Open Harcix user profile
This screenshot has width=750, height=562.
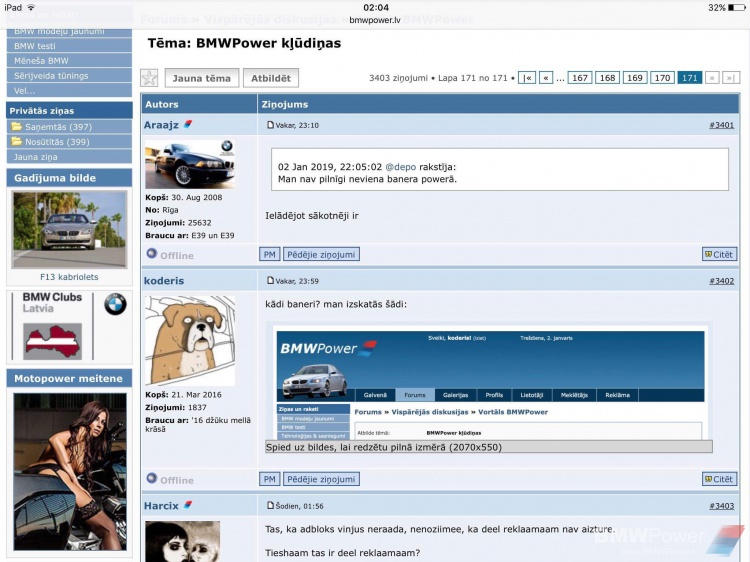click(x=161, y=506)
